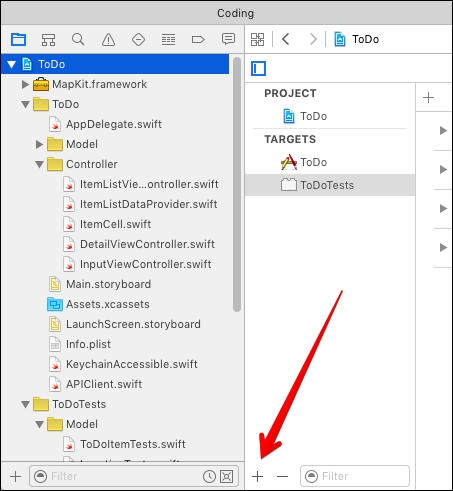Open the Source Control navigator icon

point(48,39)
